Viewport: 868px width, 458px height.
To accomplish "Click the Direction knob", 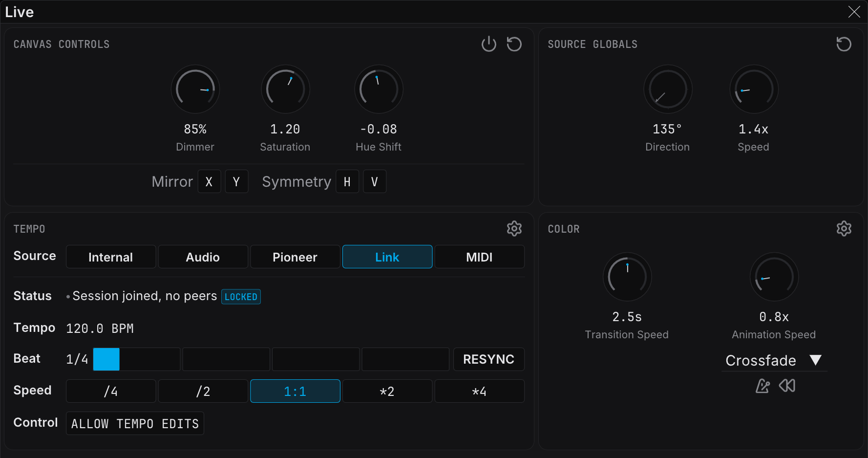I will pos(668,89).
